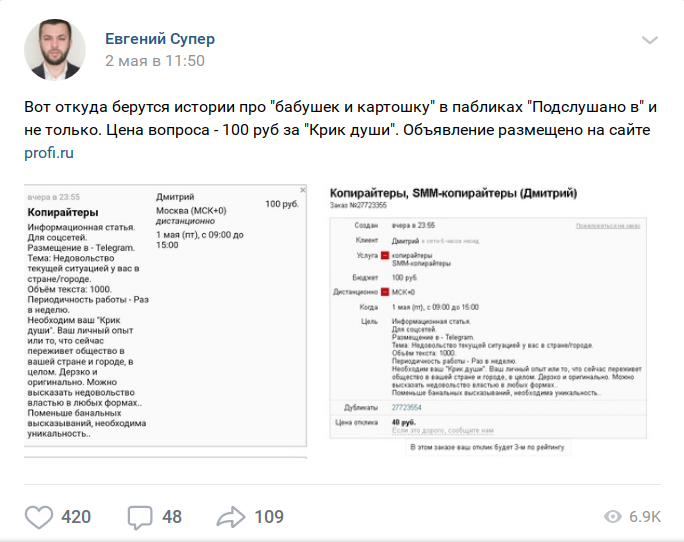Click the comment count 48
684x542 pixels.
tap(172, 517)
